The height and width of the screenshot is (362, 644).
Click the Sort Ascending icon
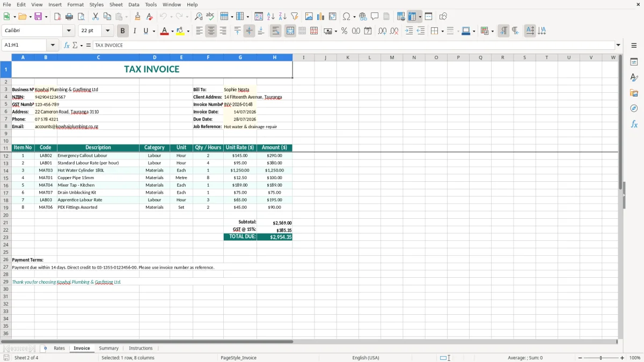point(271,17)
